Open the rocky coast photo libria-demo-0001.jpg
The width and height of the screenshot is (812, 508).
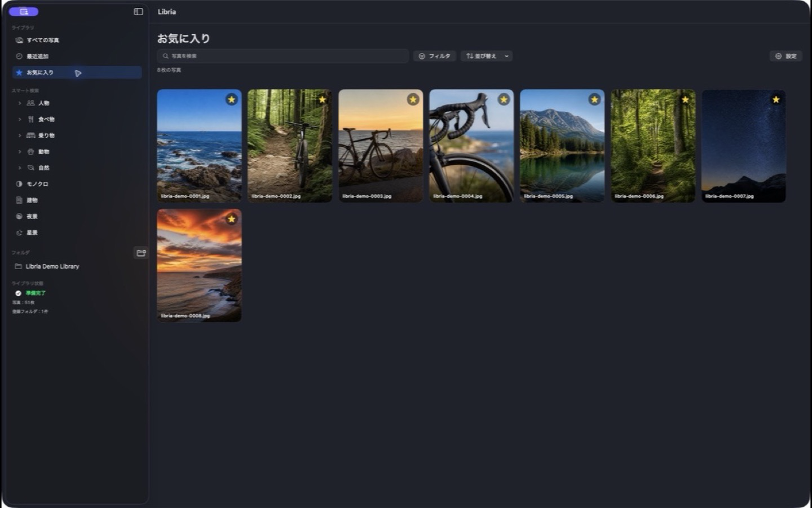pos(199,146)
